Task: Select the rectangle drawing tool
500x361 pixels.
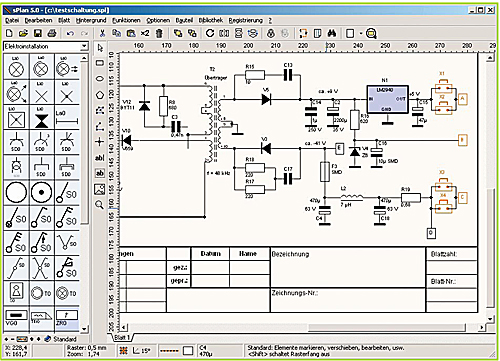Action: [x=100, y=63]
